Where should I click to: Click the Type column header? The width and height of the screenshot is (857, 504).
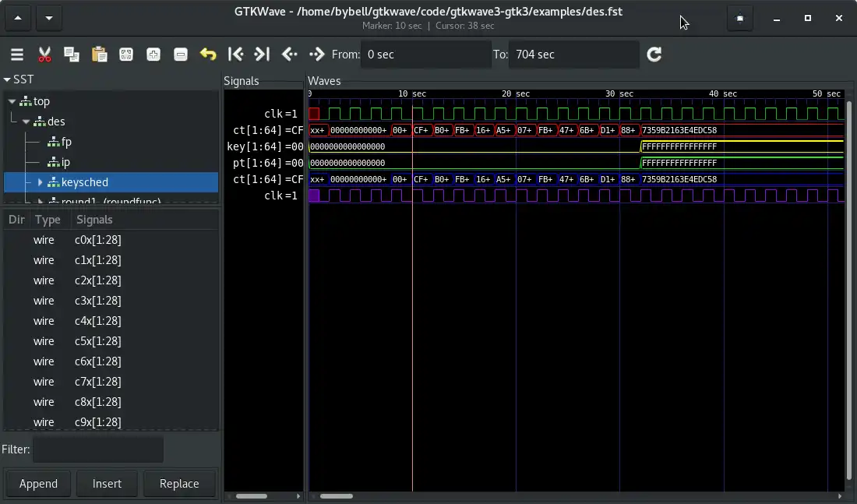(x=48, y=220)
